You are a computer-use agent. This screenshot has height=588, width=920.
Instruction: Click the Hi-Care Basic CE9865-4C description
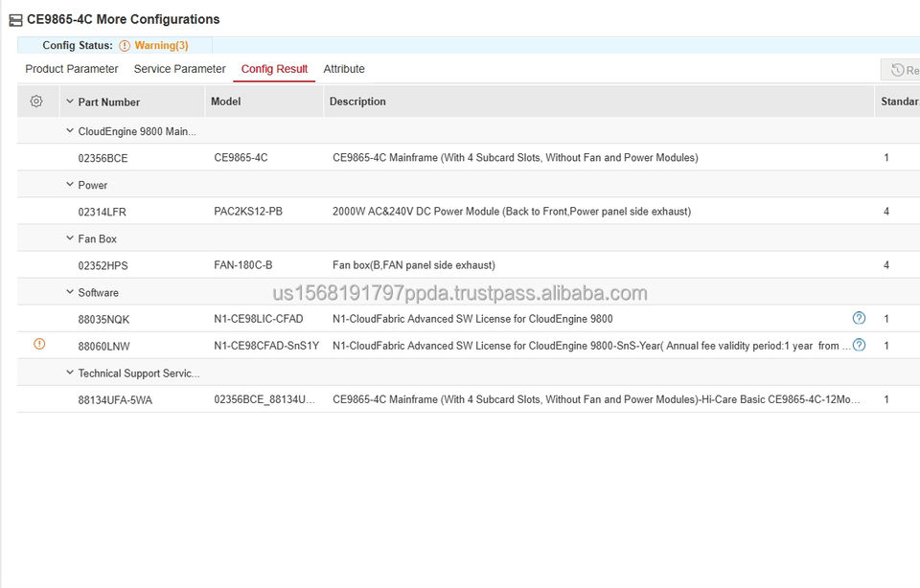pos(596,399)
